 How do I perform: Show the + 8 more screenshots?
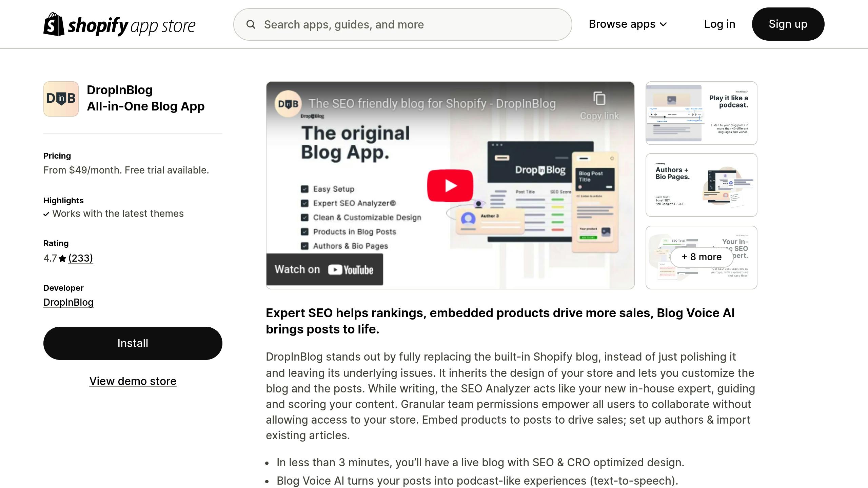701,257
